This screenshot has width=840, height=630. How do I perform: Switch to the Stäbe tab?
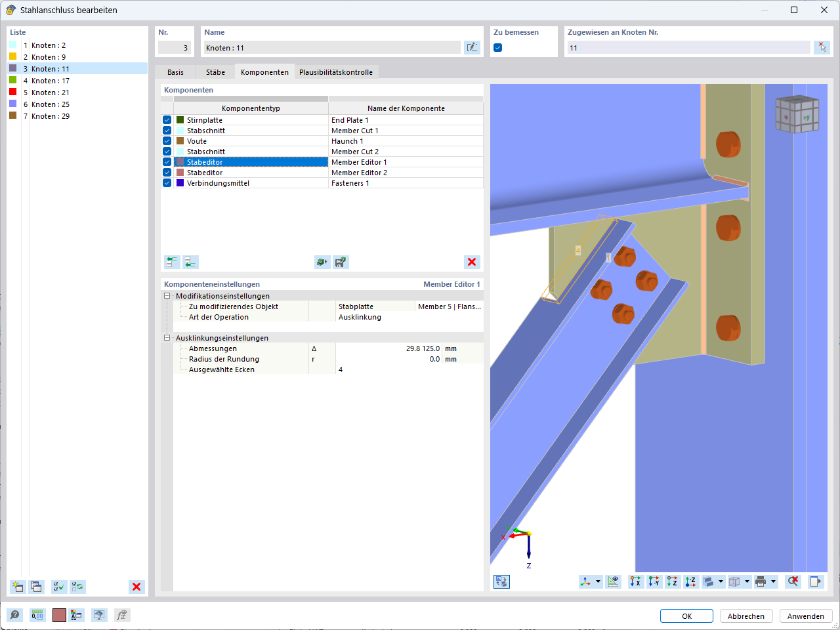(215, 72)
